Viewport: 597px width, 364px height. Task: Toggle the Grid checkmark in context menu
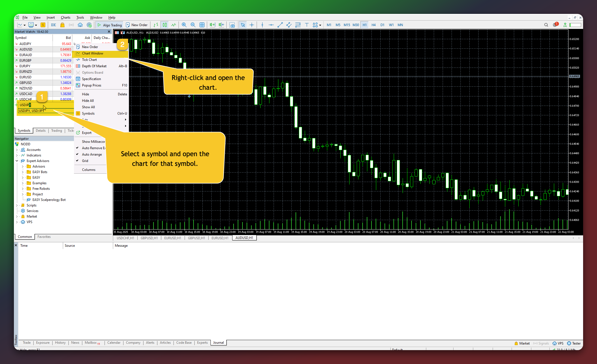85,161
